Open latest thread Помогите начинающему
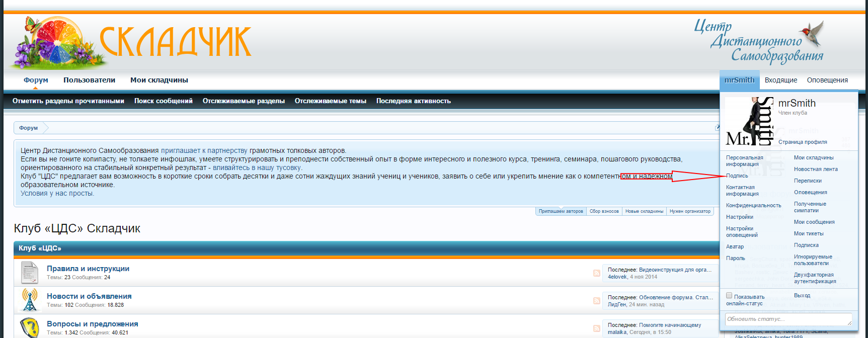This screenshot has height=338, width=868. click(x=670, y=325)
